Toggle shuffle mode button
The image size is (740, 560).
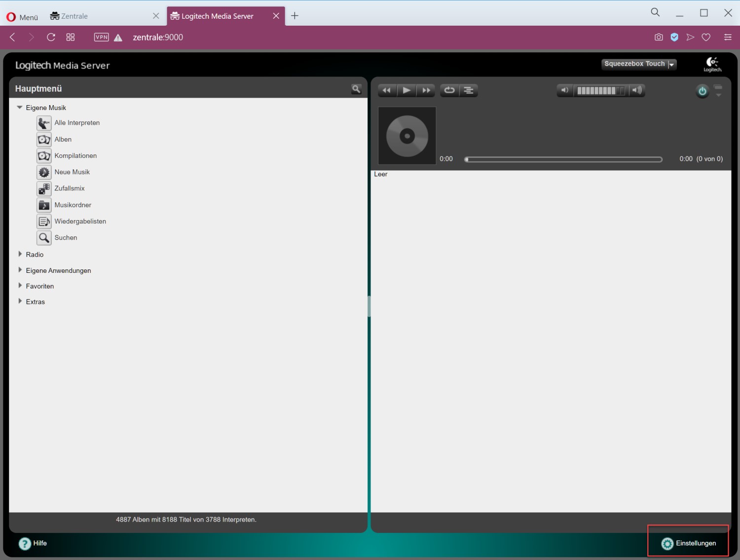click(x=469, y=90)
